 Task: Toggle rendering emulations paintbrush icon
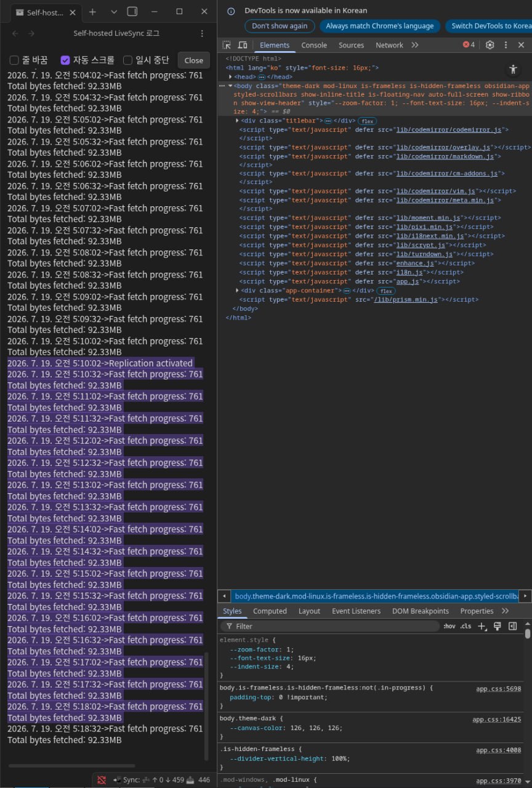pyautogui.click(x=498, y=626)
